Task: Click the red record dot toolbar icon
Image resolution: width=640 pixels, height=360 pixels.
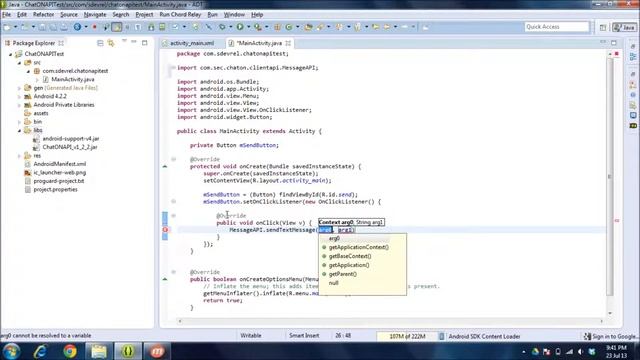Action: pyautogui.click(x=95, y=27)
